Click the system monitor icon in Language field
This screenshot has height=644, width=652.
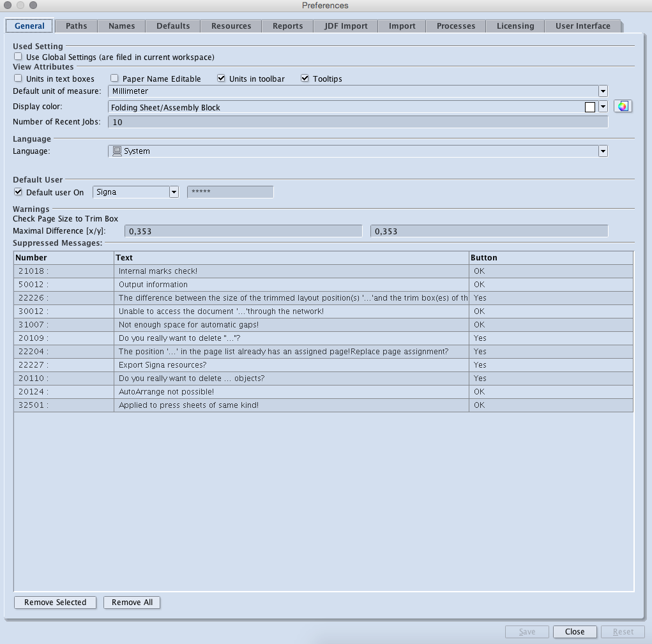[x=118, y=151]
